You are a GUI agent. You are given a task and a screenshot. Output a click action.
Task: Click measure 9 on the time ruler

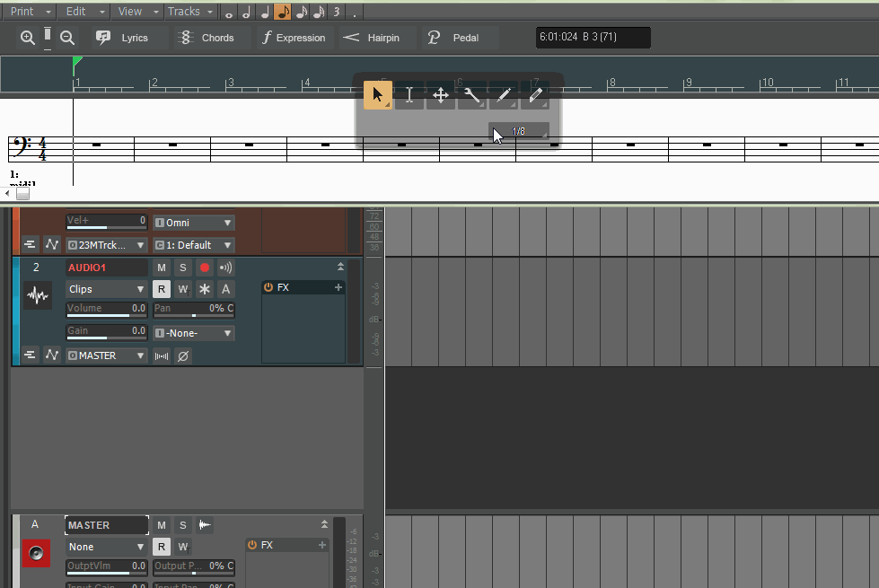coord(689,83)
